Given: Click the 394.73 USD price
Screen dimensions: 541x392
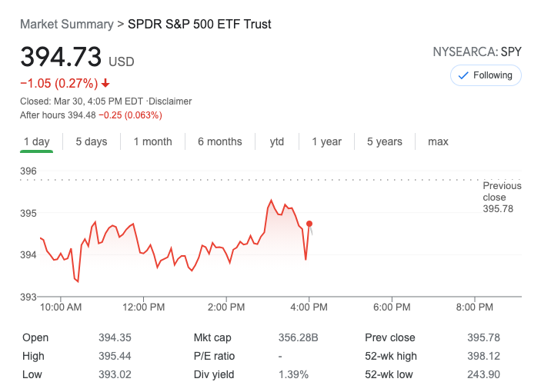Looking at the screenshot, I should [x=62, y=58].
